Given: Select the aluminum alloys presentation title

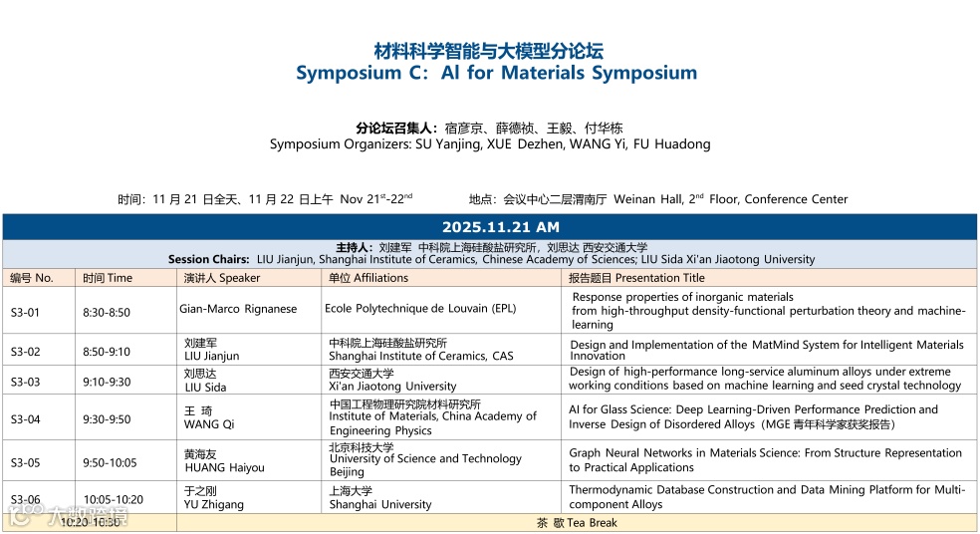Looking at the screenshot, I should coord(765,379).
